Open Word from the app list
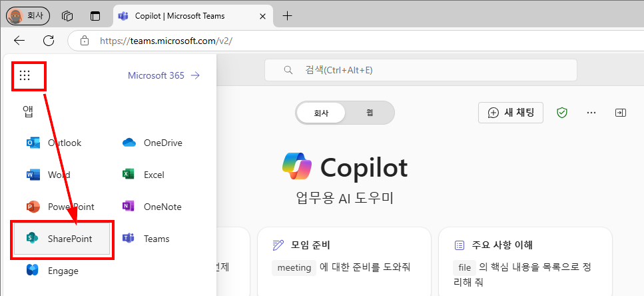The height and width of the screenshot is (296, 644). (x=49, y=175)
